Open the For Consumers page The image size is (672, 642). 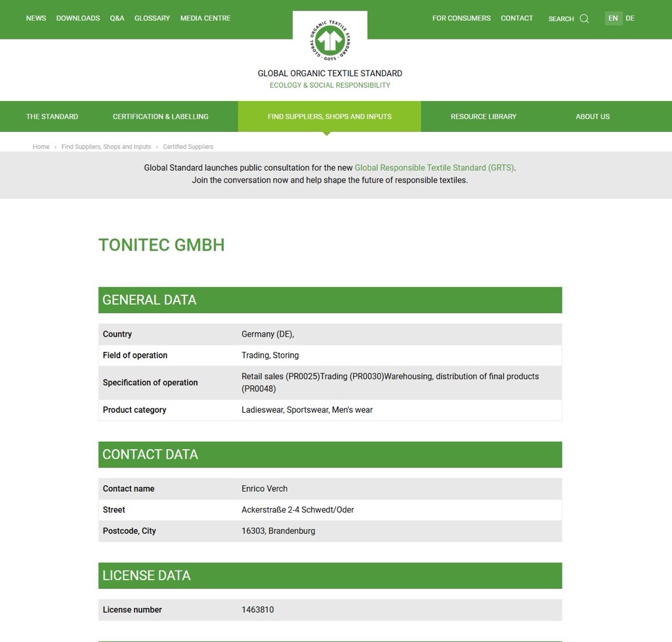coord(461,18)
